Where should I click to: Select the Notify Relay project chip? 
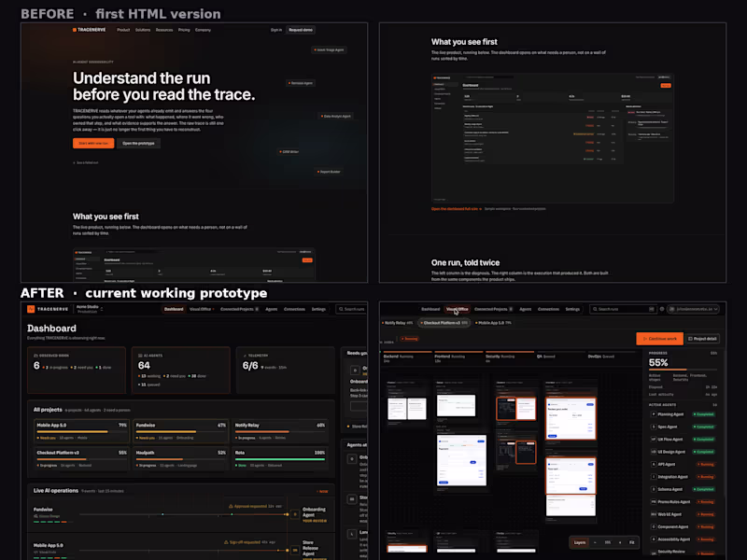(x=398, y=323)
